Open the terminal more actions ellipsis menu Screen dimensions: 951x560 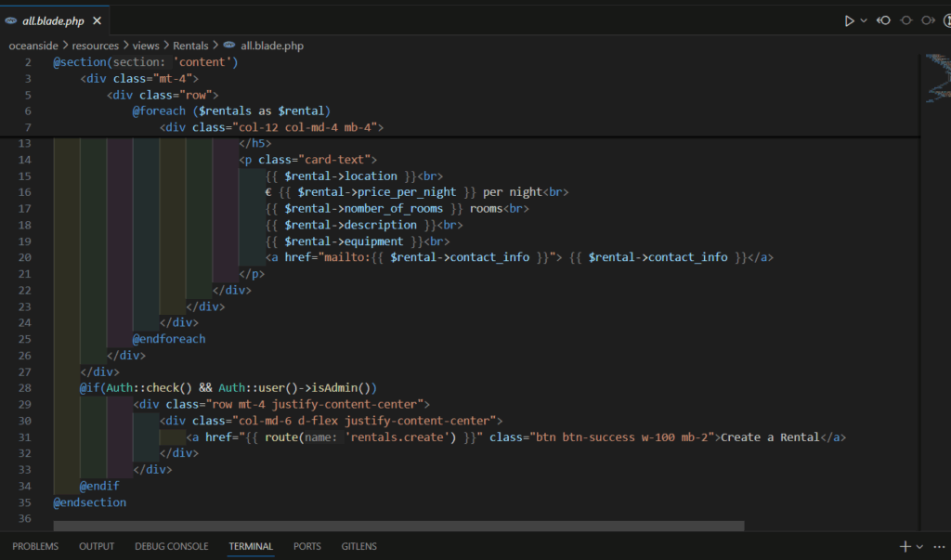[x=938, y=546]
